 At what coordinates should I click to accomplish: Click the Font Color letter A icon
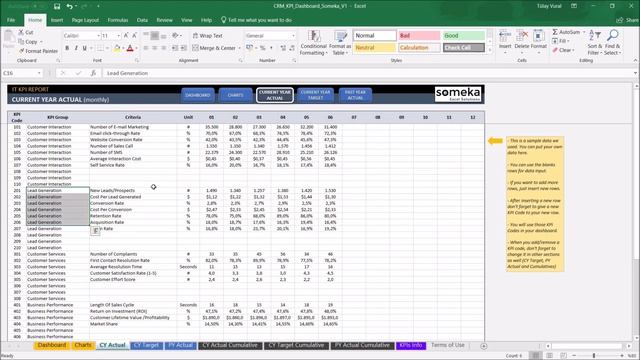click(130, 48)
